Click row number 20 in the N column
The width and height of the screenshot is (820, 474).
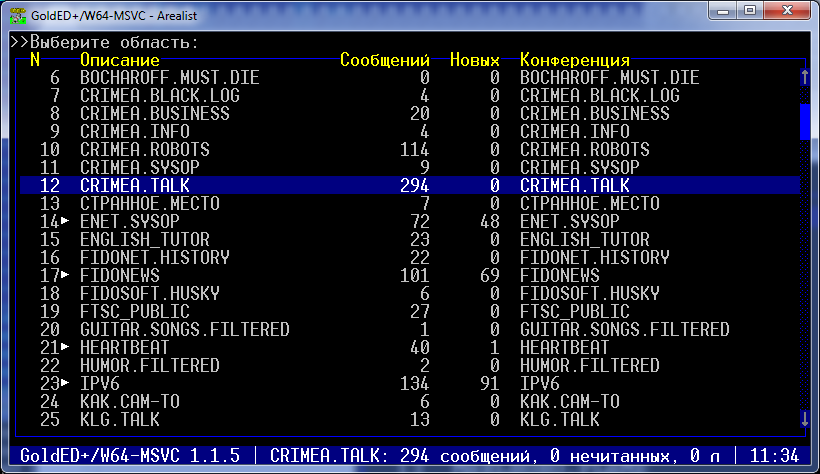pos(50,329)
